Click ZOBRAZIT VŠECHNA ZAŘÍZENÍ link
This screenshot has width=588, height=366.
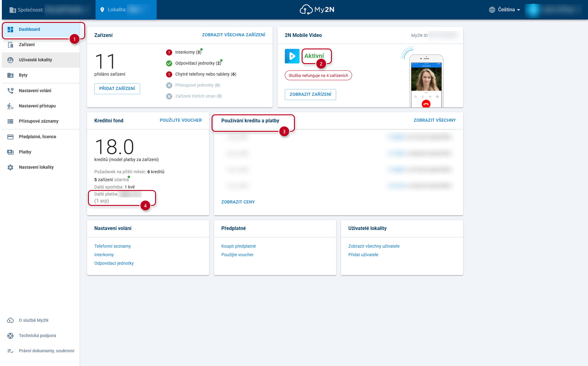(x=234, y=35)
